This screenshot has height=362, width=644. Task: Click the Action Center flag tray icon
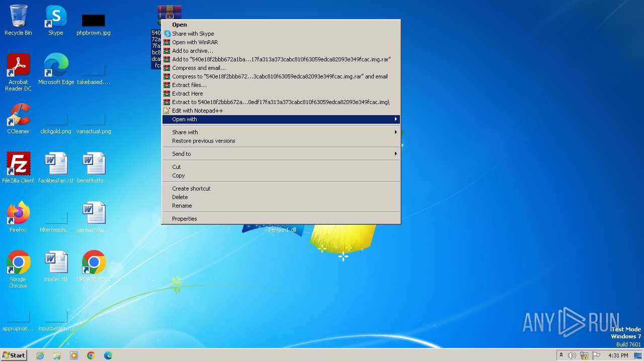596,355
